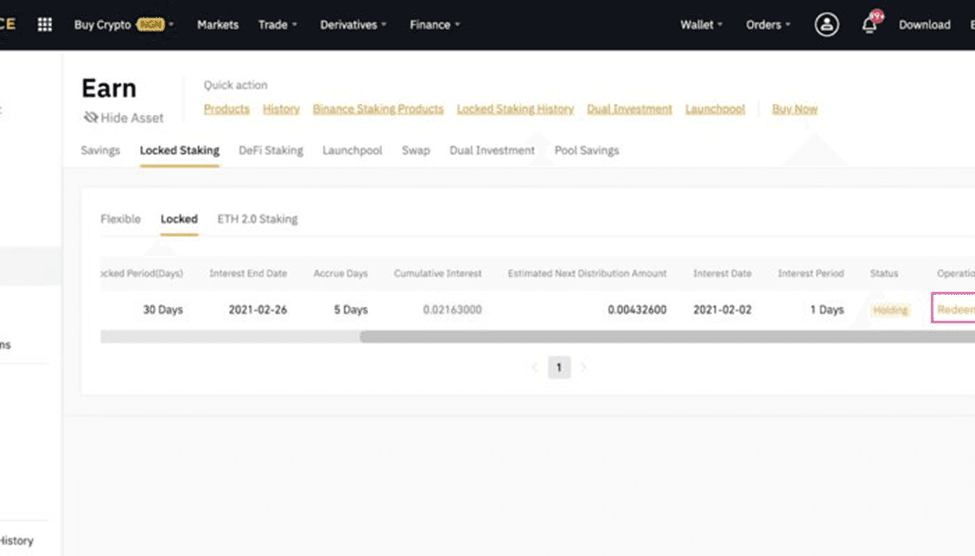Screen dimensions: 975x556
Task: Open Locked Staking History link
Action: click(x=515, y=109)
